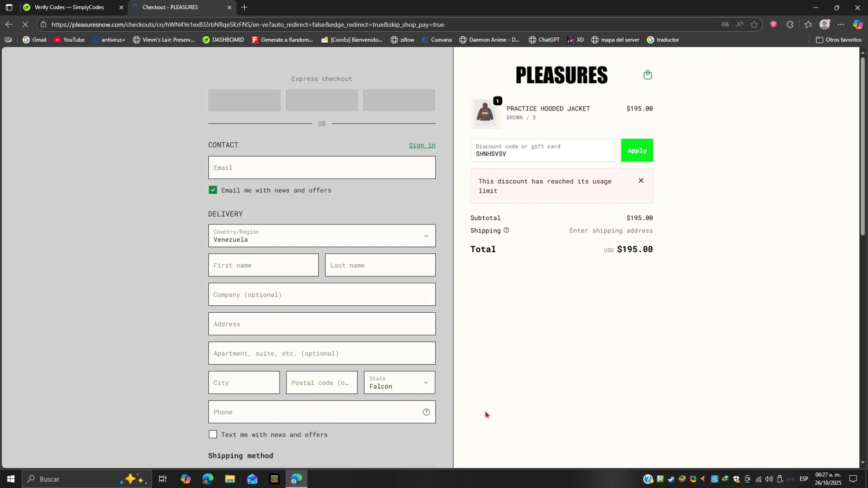Go back to the previous page

click(8, 24)
